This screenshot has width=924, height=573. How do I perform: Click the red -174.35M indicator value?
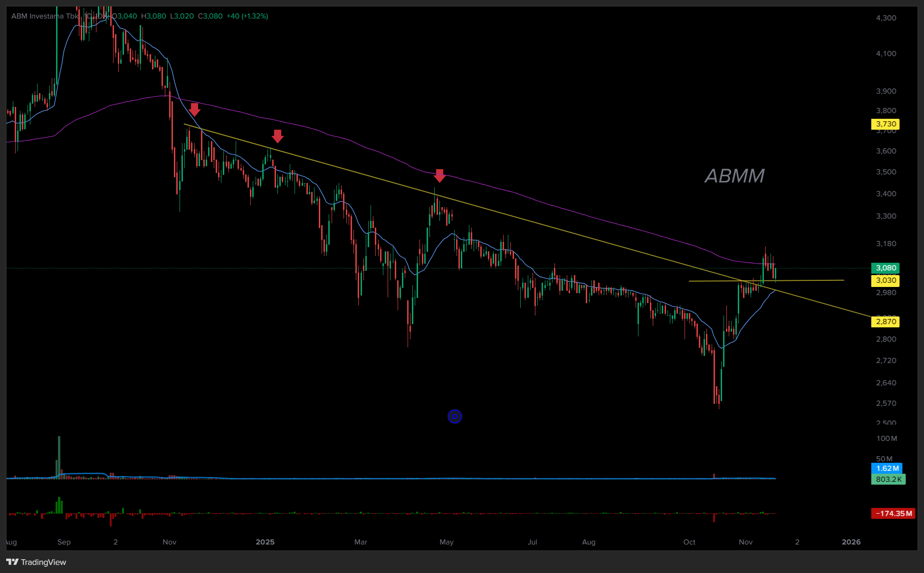pyautogui.click(x=893, y=514)
